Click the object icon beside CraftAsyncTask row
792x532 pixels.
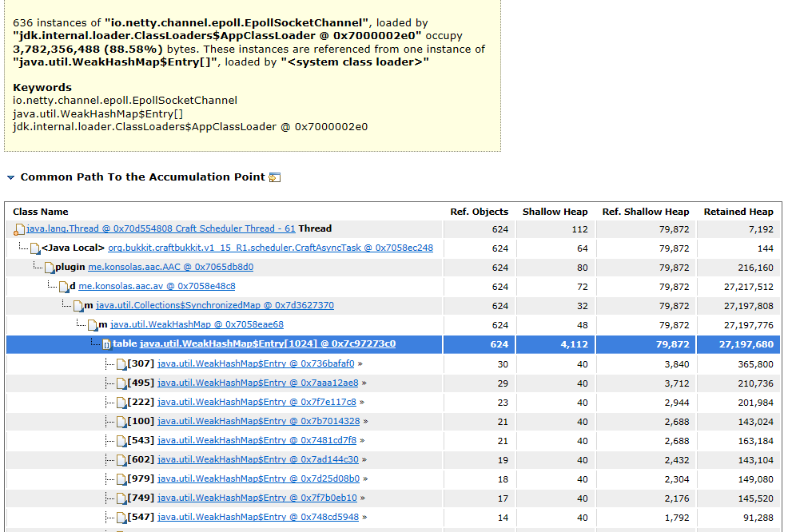tap(35, 248)
